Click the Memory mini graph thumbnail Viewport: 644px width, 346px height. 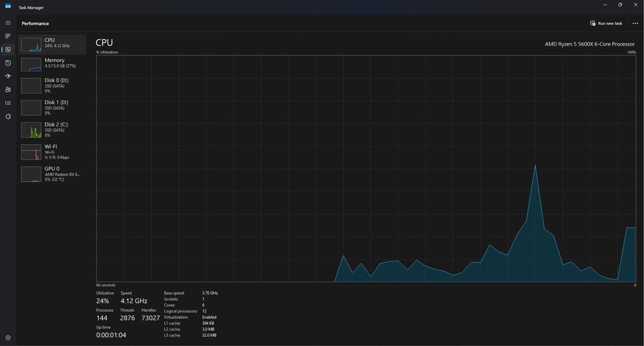coord(31,64)
